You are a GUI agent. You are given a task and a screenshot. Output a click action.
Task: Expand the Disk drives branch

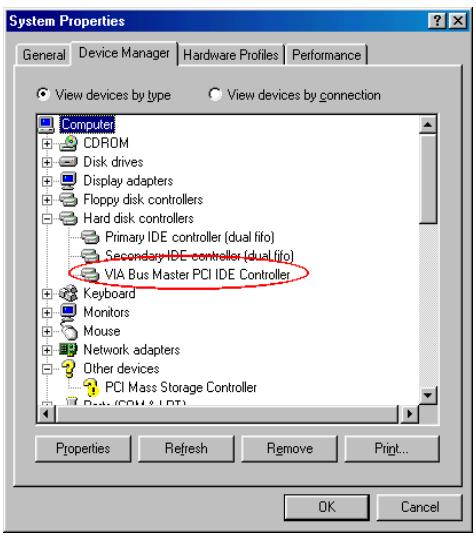[47, 162]
